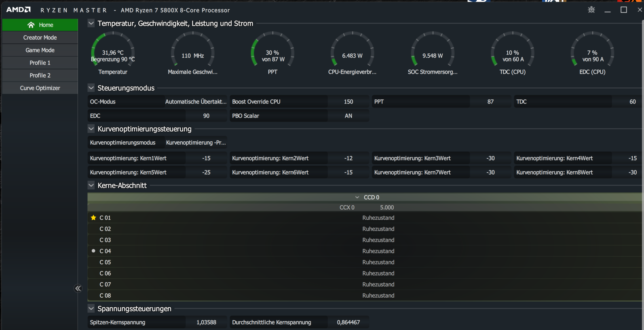
Task: Switch to Game Mode
Action: pos(40,50)
